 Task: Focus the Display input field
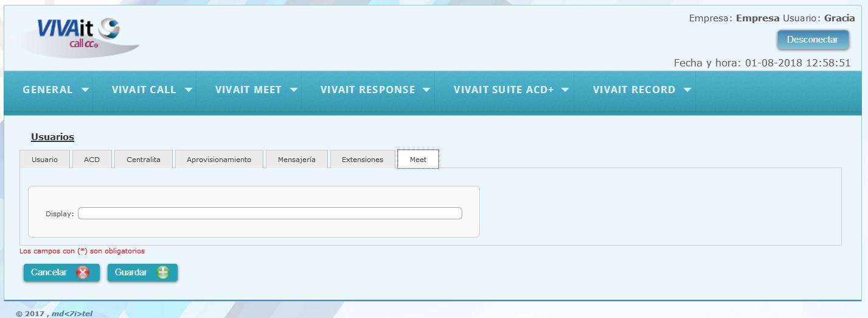point(270,213)
